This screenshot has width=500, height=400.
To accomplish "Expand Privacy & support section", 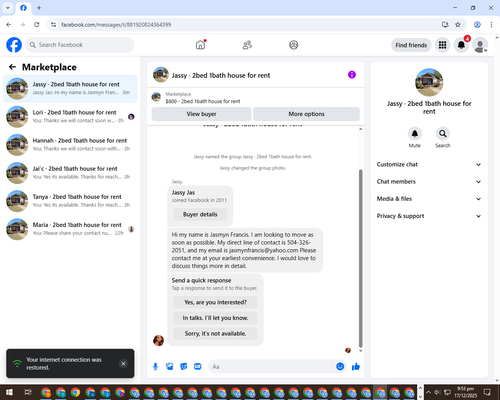I will 429,216.
